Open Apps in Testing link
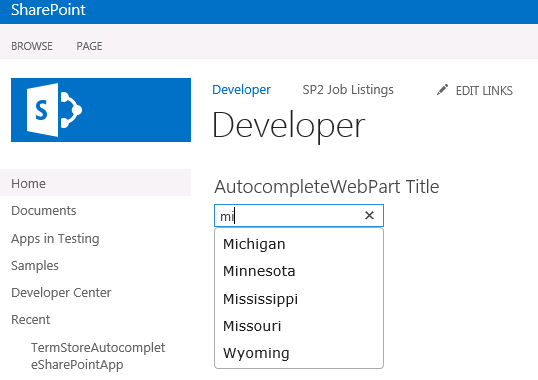This screenshot has height=380, width=538. (55, 238)
